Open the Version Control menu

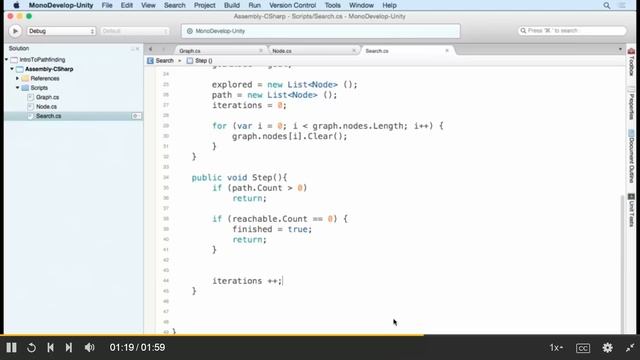pyautogui.click(x=292, y=5)
